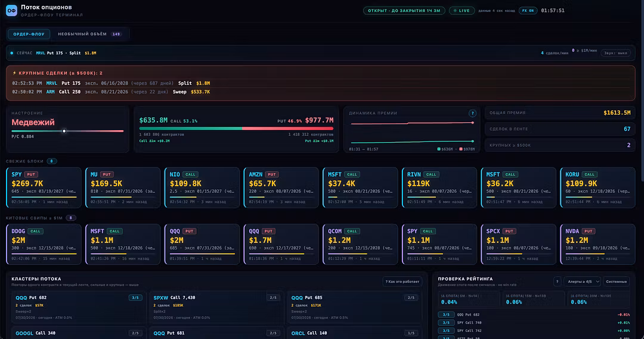The width and height of the screenshot is (644, 339).
Task: Select the SPY Call 742 rating row
Action: click(x=534, y=331)
